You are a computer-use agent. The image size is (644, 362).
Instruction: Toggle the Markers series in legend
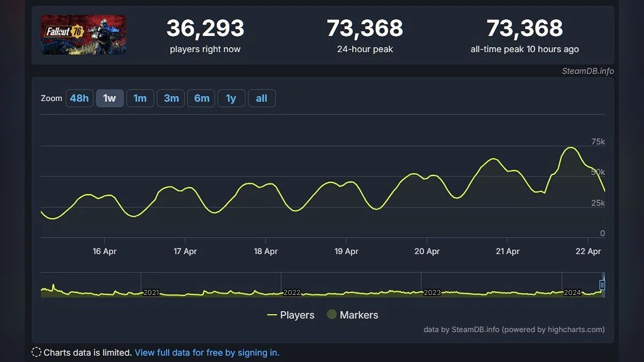click(353, 315)
